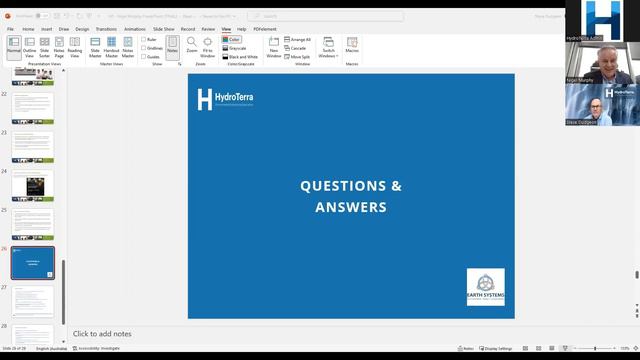Click the Questions & Answers title text
Viewport: 640px width, 360px height.
tap(351, 196)
